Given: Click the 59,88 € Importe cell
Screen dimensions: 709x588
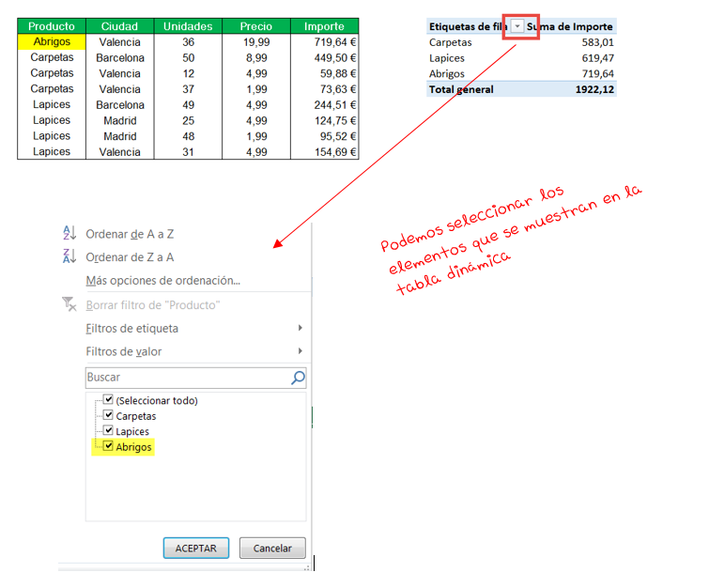Looking at the screenshot, I should tap(325, 73).
